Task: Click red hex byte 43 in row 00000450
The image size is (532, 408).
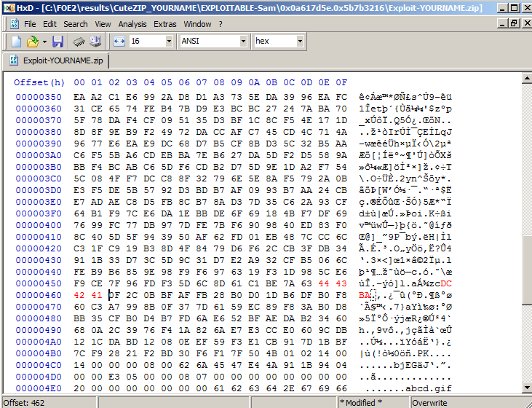Action: (341, 283)
